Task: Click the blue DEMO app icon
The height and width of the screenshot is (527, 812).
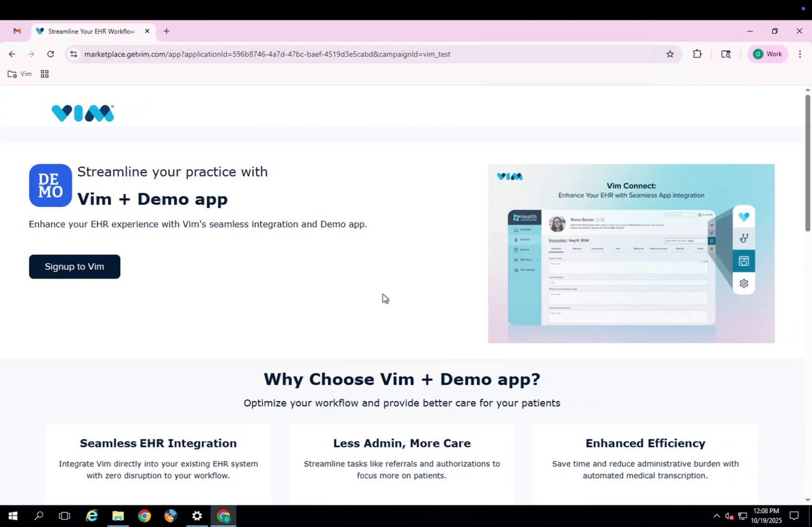Action: (50, 185)
